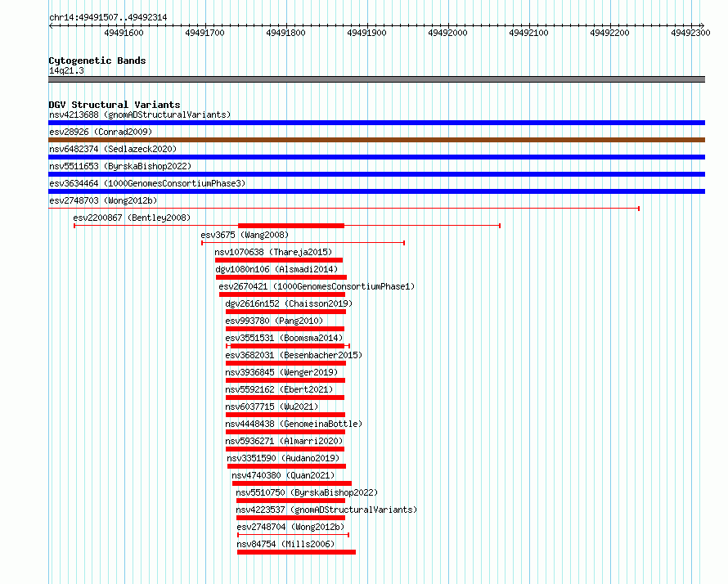Click the red bar of nsv3936845
728x584 pixels.
click(285, 380)
